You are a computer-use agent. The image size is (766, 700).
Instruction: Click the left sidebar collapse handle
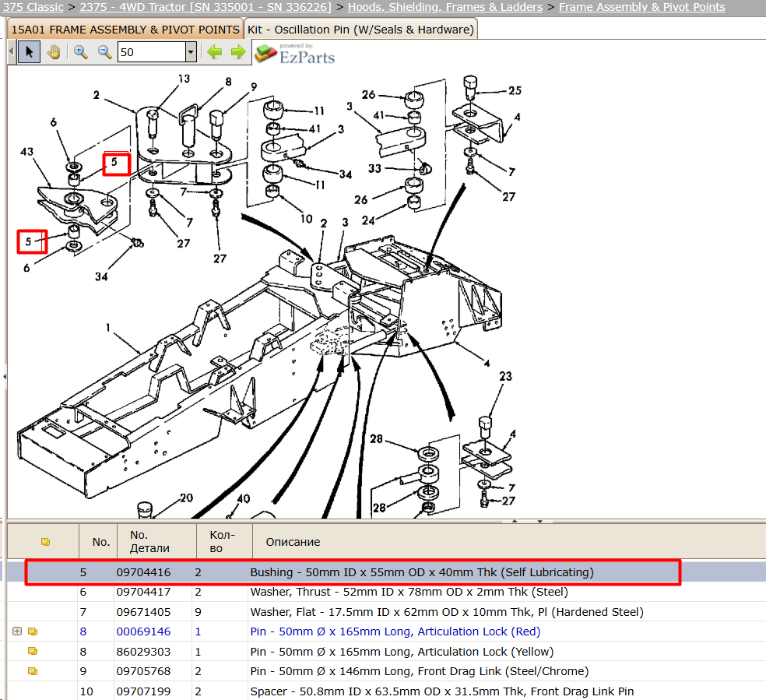tap(5, 377)
